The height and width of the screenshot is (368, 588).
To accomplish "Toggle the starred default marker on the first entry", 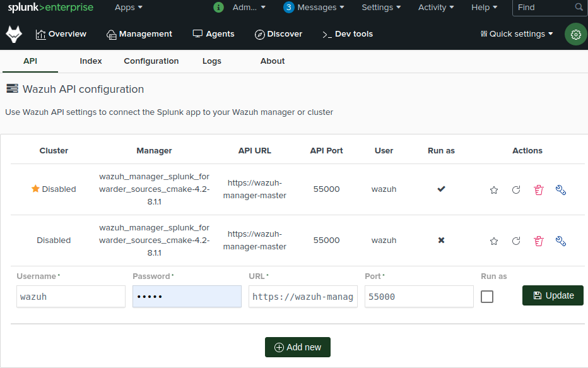I will coord(494,189).
